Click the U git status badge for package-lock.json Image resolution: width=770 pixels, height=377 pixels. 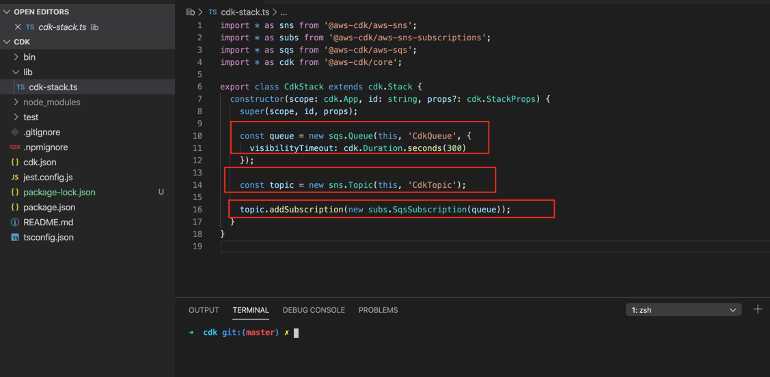coord(161,192)
